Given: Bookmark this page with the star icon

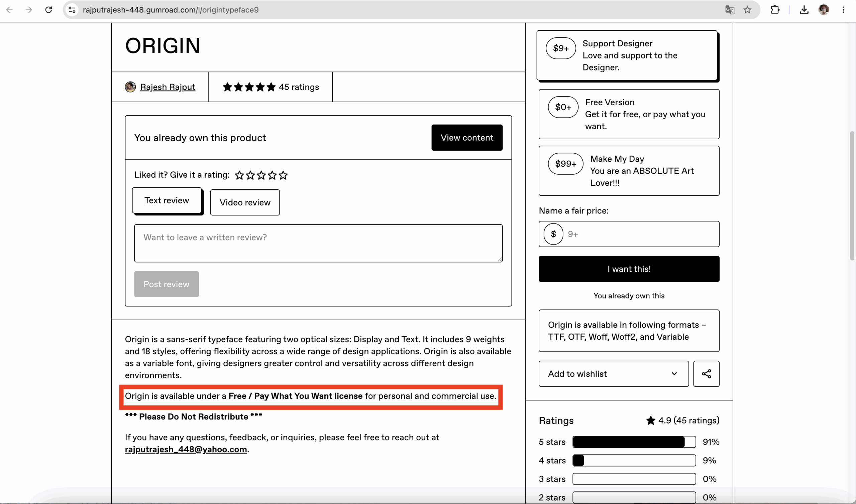Looking at the screenshot, I should 747,10.
